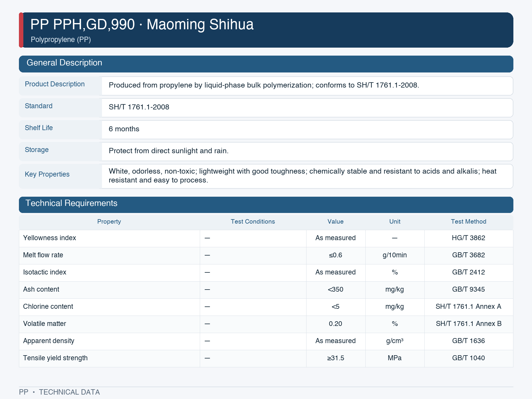Select the Standard field label
532x399 pixels.
(x=39, y=106)
